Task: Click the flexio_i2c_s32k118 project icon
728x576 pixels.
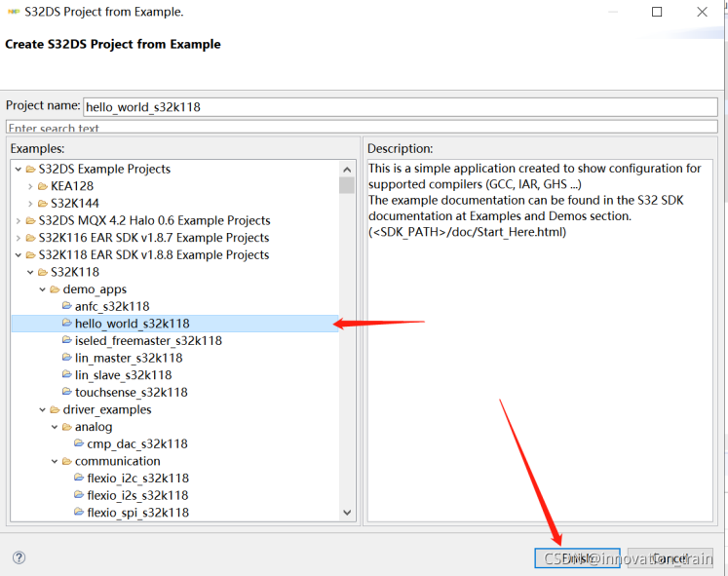Action: [79, 478]
